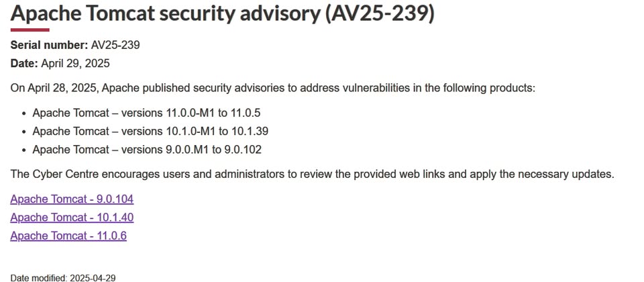Click the AV25-239 serial number value
644x282 pixels.
pyautogui.click(x=115, y=45)
